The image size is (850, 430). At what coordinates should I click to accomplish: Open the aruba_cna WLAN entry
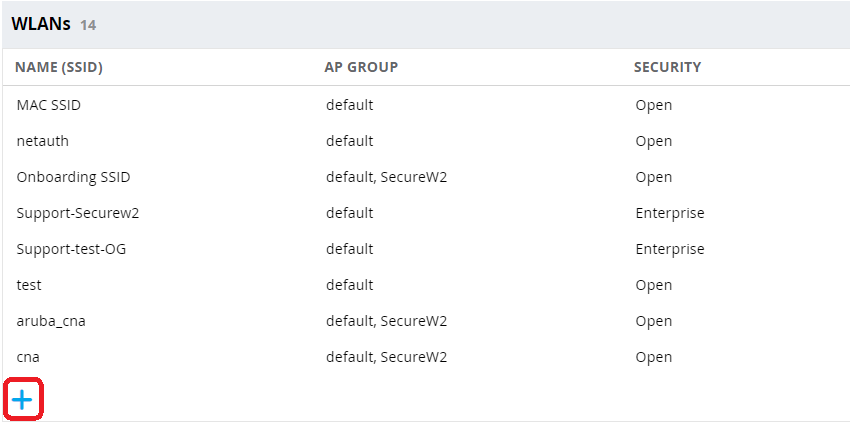[x=58, y=321]
